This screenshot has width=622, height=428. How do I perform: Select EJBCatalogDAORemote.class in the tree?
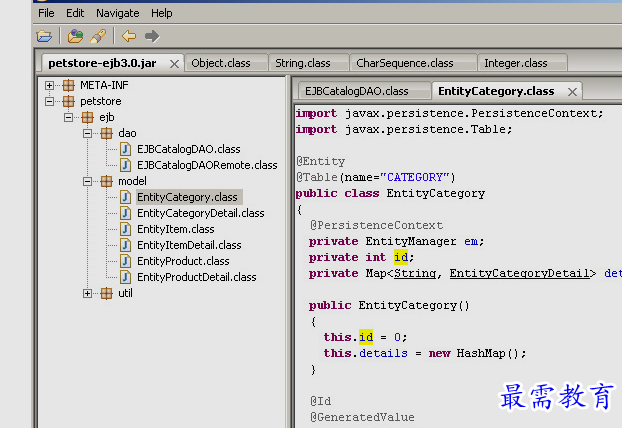[x=207, y=165]
